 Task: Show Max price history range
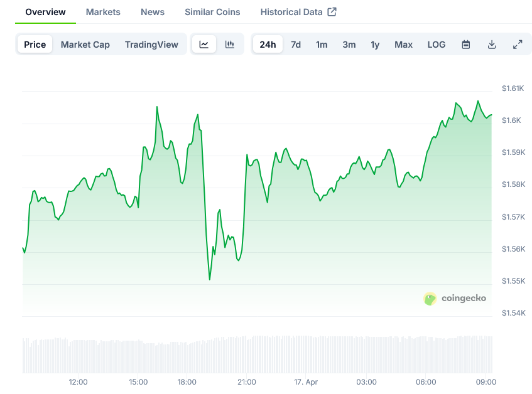click(x=403, y=45)
